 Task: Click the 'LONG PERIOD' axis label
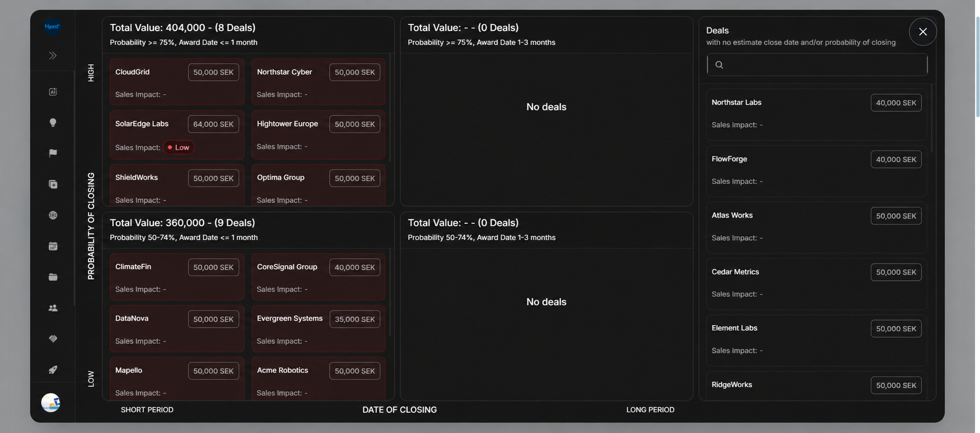coord(651,410)
